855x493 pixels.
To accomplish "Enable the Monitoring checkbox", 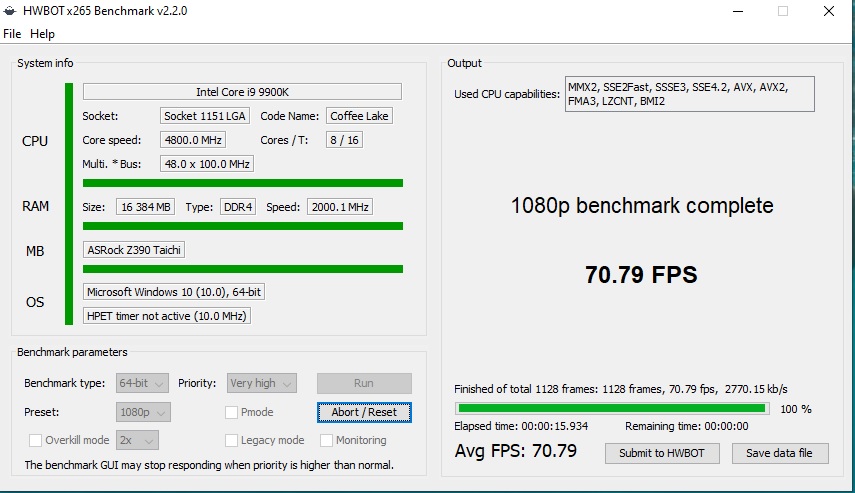I will tap(326, 440).
